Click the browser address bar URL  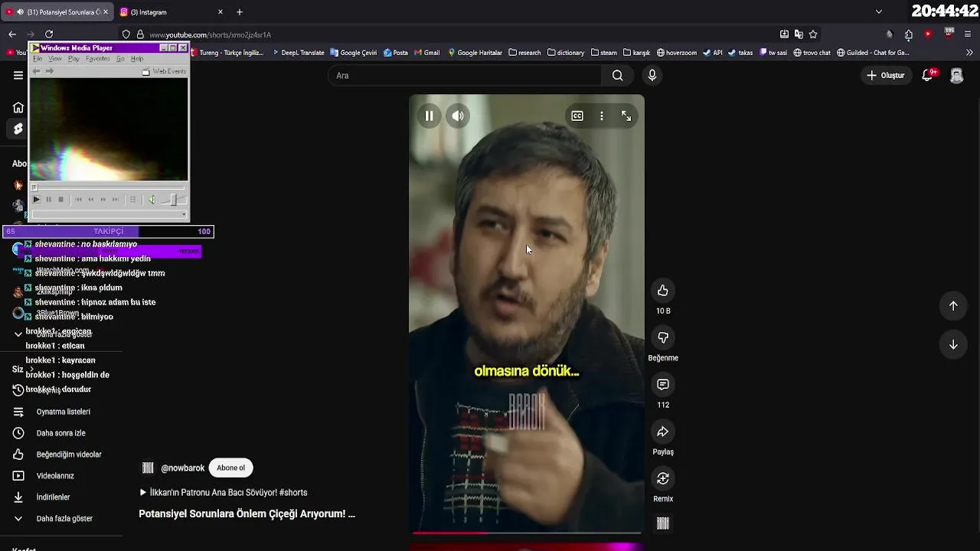point(210,35)
